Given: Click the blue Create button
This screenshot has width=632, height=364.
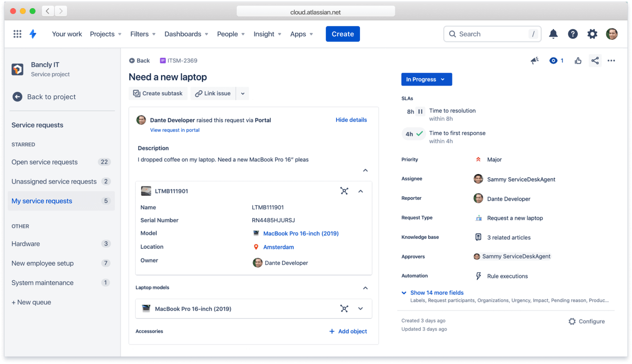Looking at the screenshot, I should click(343, 33).
